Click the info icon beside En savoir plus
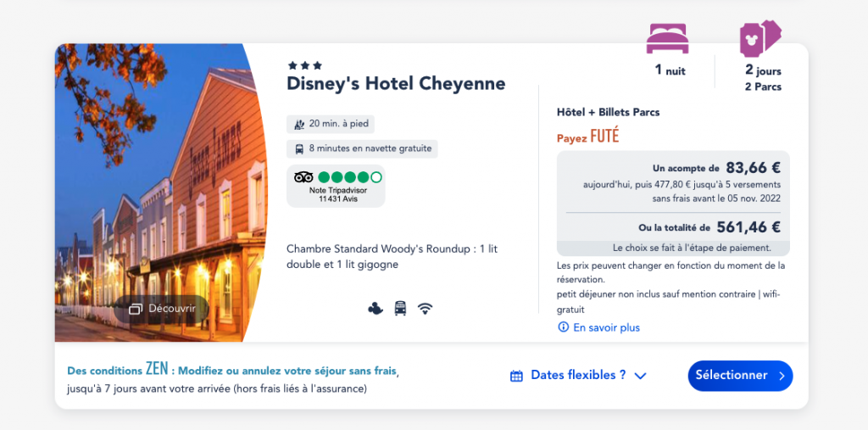This screenshot has width=868, height=430. (563, 327)
